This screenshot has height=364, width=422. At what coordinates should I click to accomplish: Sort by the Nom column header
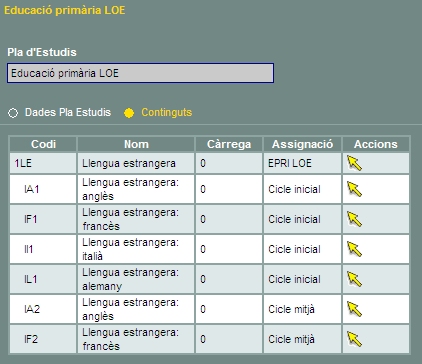pos(136,144)
